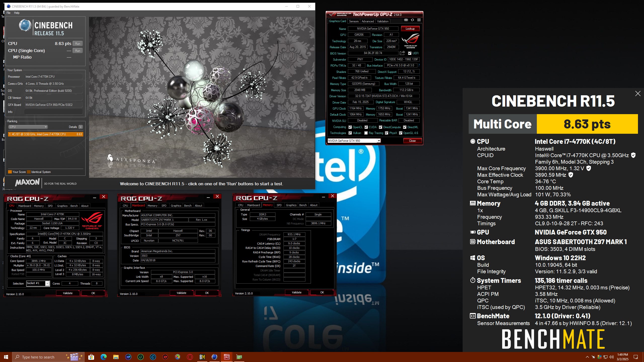Click airplane icon in system tray
The height and width of the screenshot is (362, 644).
593,357
